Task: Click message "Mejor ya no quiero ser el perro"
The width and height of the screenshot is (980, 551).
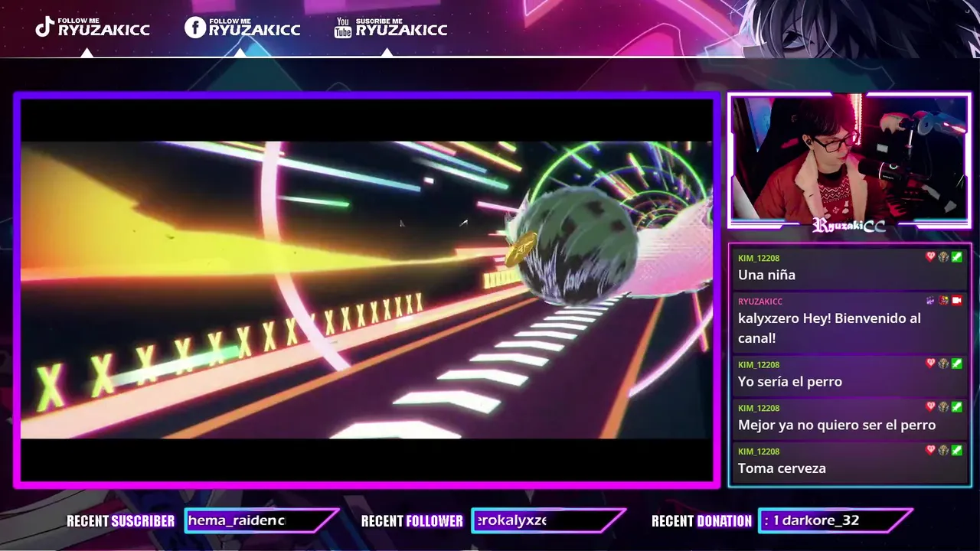Action: pos(837,425)
